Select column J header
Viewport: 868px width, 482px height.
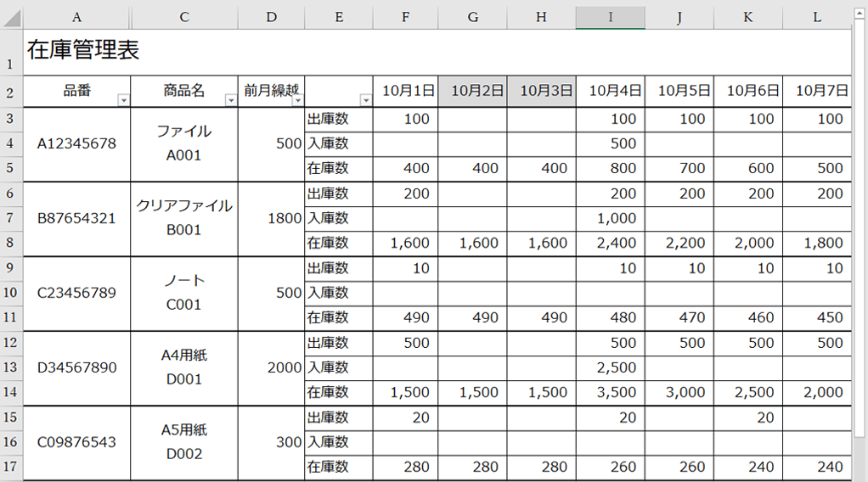tap(679, 17)
